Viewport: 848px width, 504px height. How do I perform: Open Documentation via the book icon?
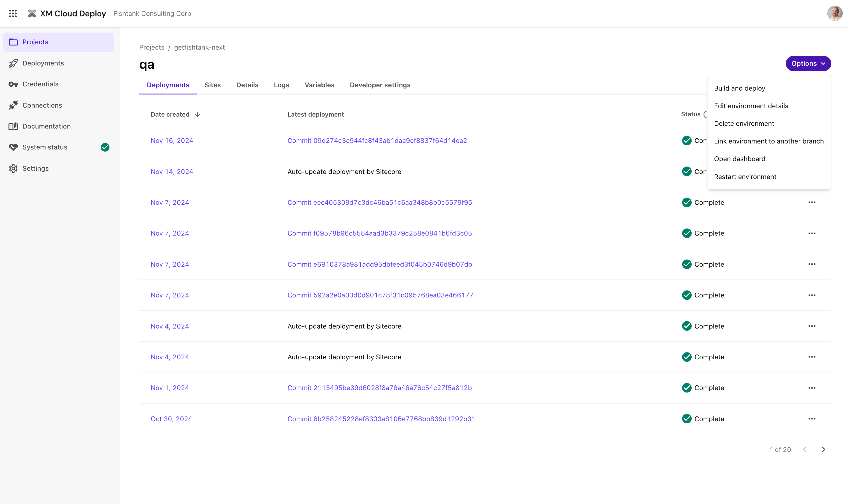coord(13,126)
